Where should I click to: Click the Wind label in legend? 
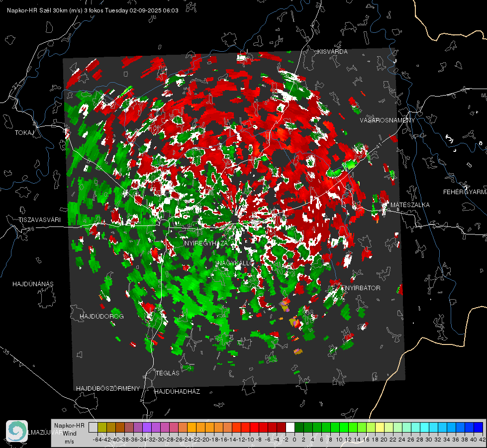70,434
